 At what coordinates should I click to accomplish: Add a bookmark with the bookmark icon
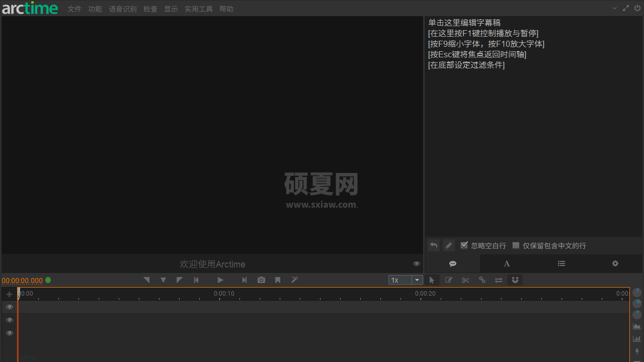pos(278,280)
